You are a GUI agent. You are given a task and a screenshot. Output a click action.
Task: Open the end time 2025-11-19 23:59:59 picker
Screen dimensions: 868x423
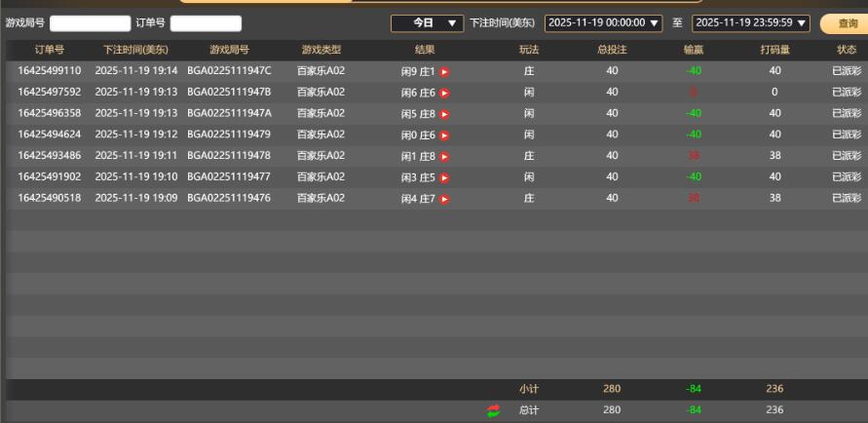pyautogui.click(x=751, y=22)
